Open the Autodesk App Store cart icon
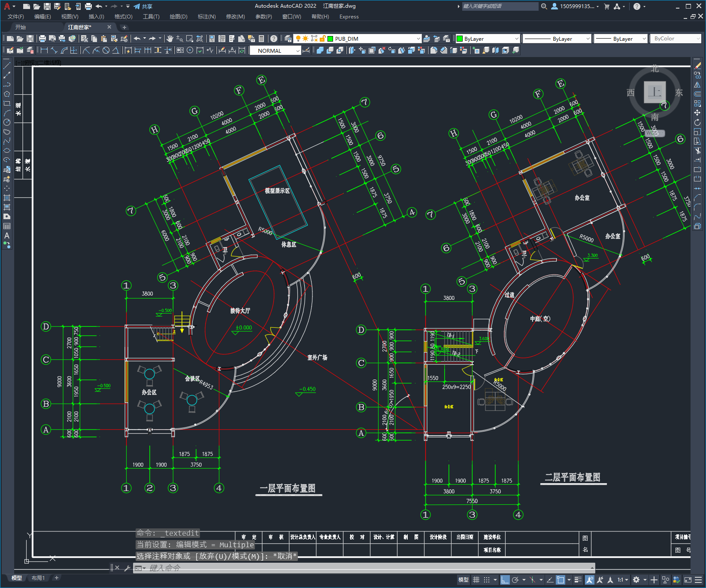The width and height of the screenshot is (706, 588). pyautogui.click(x=607, y=6)
